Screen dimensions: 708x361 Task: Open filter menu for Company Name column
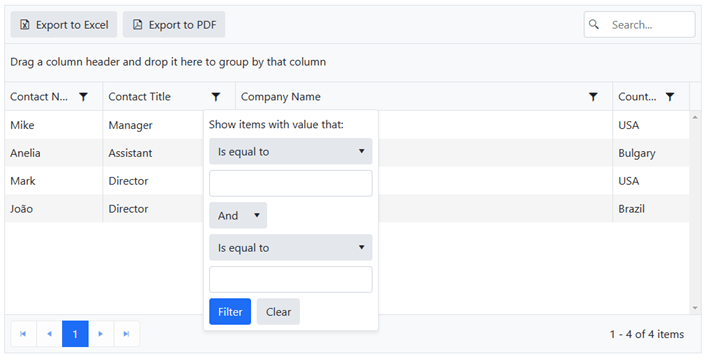pos(593,97)
